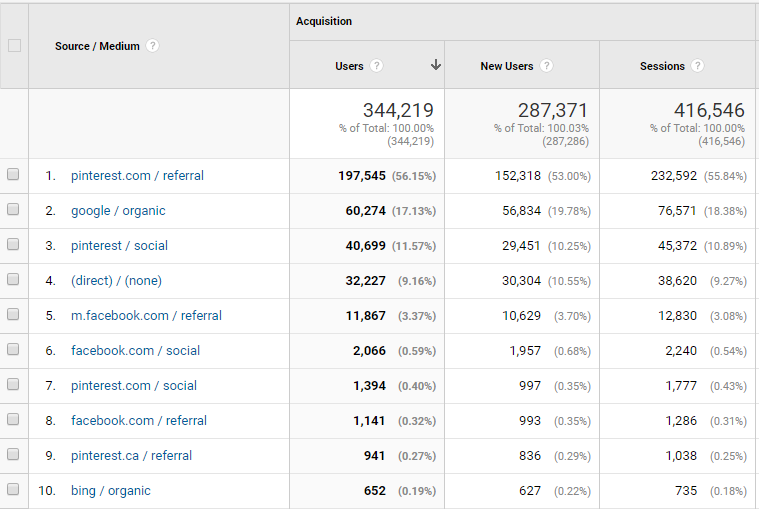Viewport: 759px width, 517px height.
Task: Select total Users value 344,219
Action: (398, 110)
